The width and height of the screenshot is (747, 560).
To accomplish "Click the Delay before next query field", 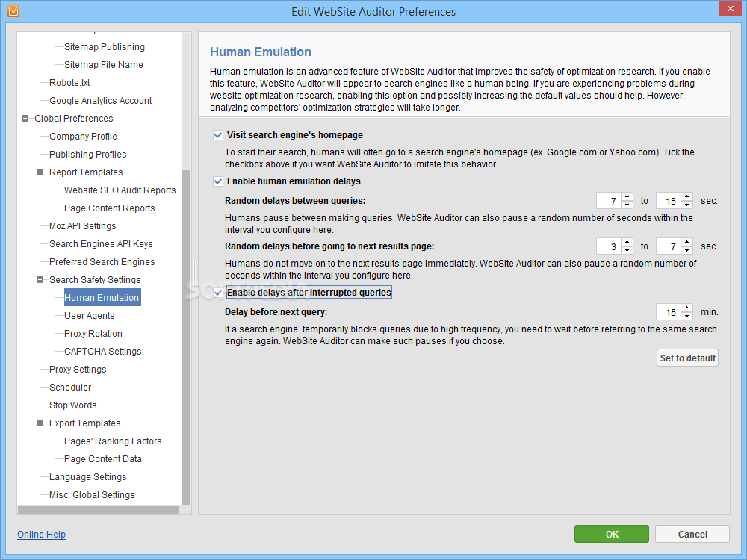I will point(669,312).
